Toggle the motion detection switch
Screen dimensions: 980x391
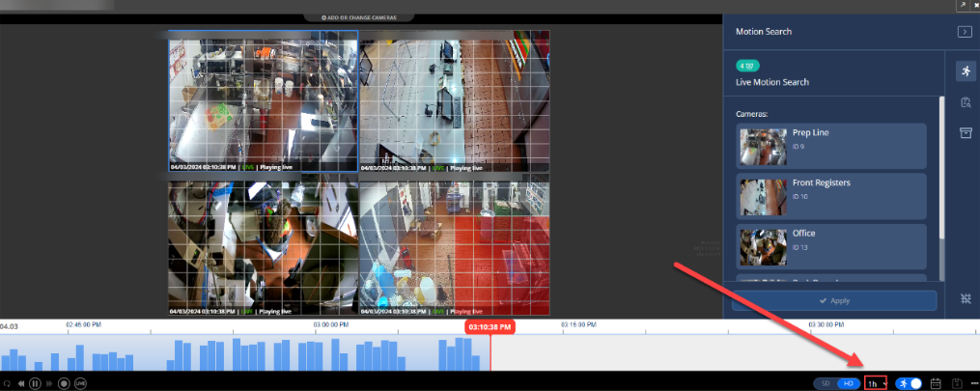pos(909,383)
